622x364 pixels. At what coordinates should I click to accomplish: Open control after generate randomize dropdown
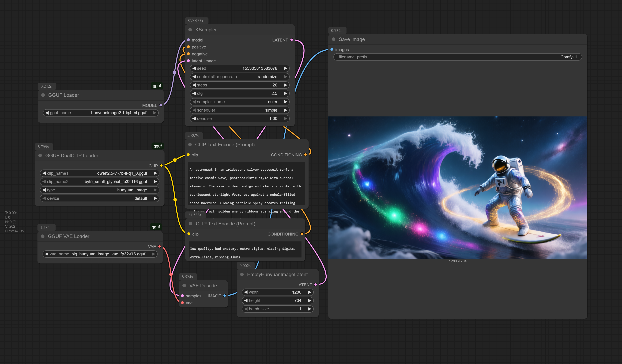(239, 77)
